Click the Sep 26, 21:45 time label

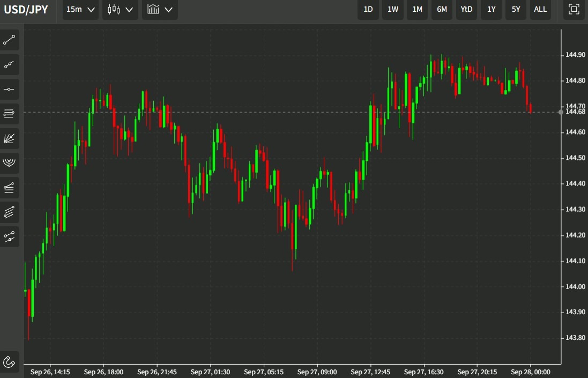click(x=157, y=372)
